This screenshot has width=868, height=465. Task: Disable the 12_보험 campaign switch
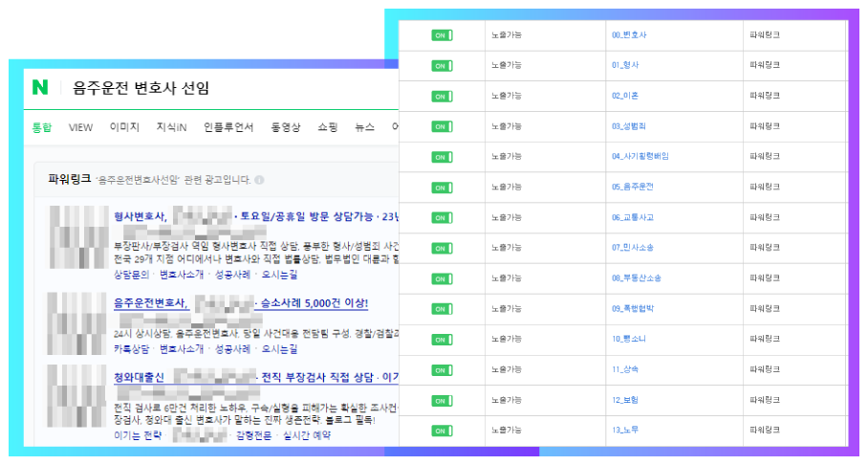point(442,401)
